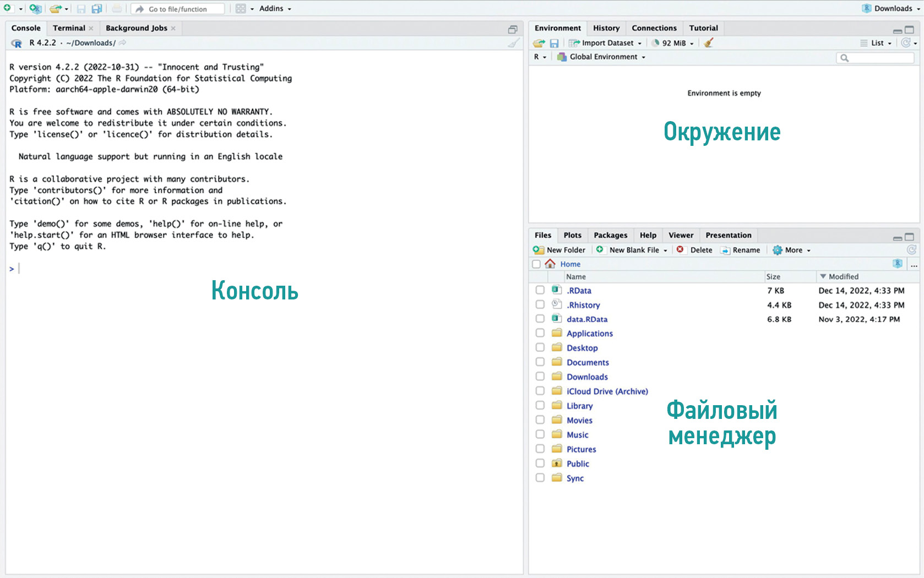
Task: Check the box next to .RData
Action: click(x=540, y=290)
